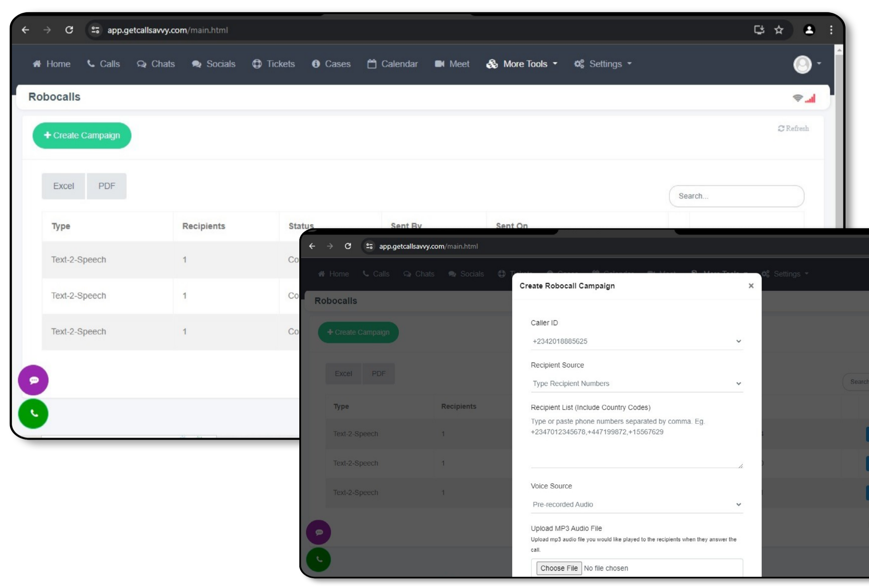
Task: Reload page in the rear browser window
Action: [x=69, y=30]
